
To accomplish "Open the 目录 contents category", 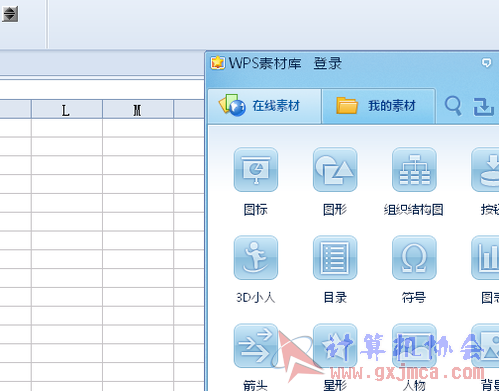I will pyautogui.click(x=335, y=258).
